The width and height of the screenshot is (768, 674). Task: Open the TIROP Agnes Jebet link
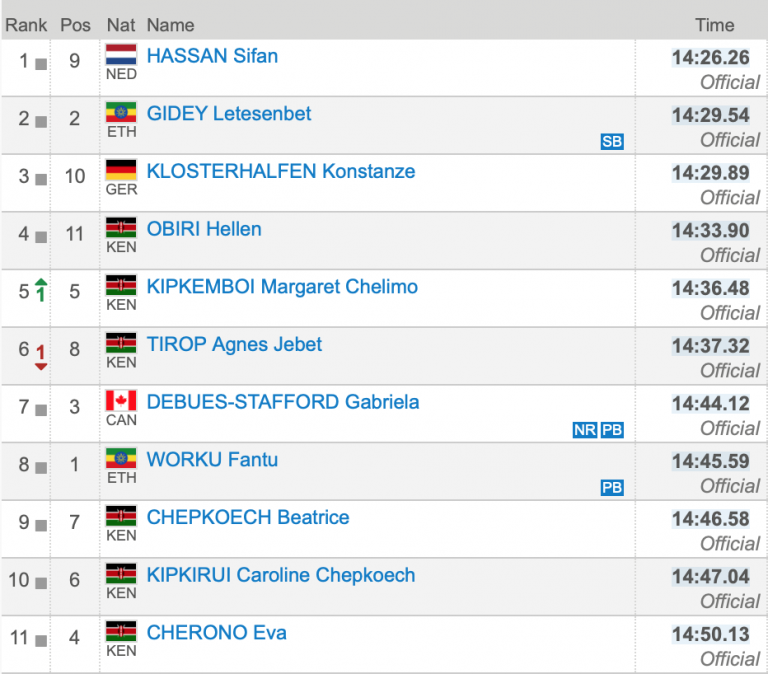point(234,344)
